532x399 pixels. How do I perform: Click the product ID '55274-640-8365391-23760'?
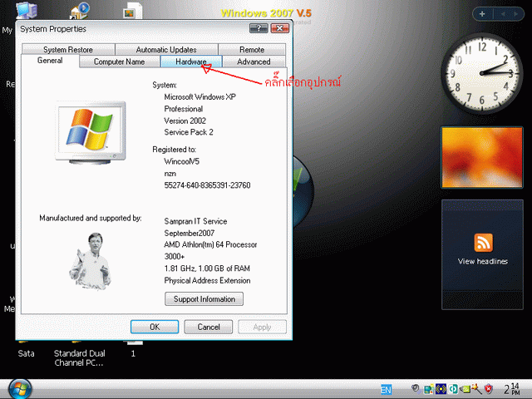(207, 185)
